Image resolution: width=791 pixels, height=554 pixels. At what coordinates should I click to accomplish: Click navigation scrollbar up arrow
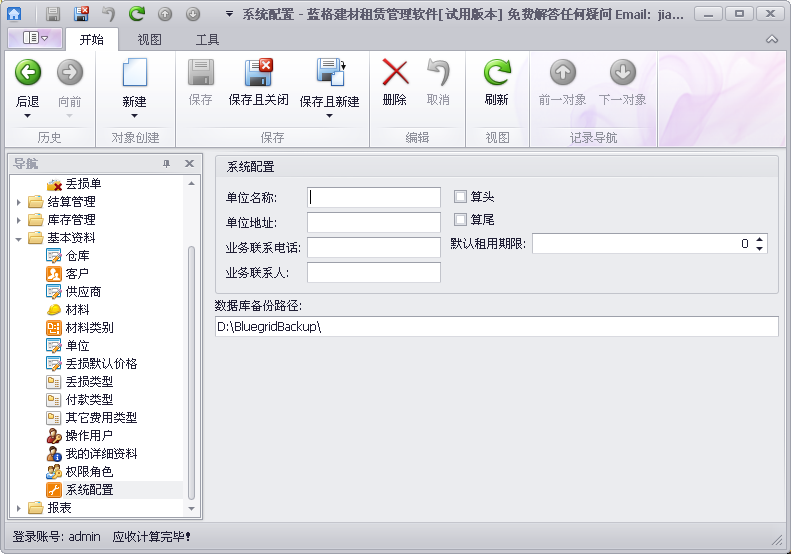[x=191, y=184]
